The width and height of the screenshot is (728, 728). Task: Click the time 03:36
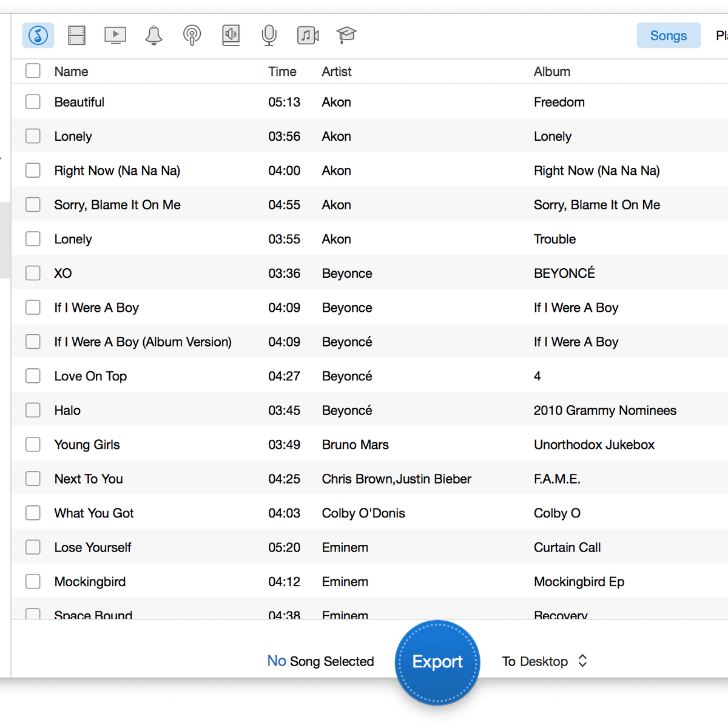(x=285, y=274)
